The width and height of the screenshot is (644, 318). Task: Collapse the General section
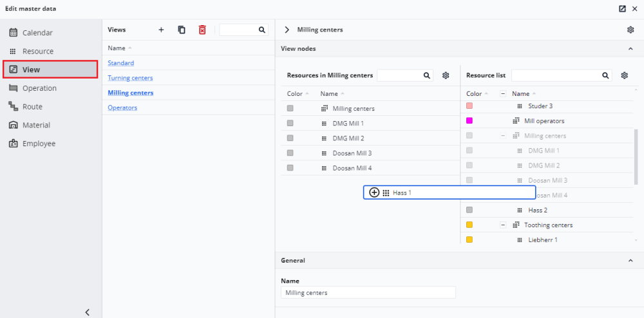coord(630,261)
